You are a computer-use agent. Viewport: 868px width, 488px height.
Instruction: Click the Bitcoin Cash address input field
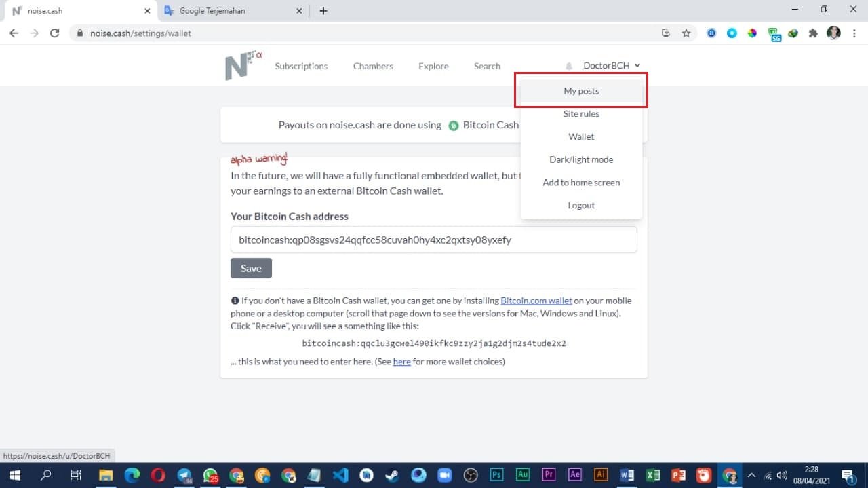click(x=433, y=240)
